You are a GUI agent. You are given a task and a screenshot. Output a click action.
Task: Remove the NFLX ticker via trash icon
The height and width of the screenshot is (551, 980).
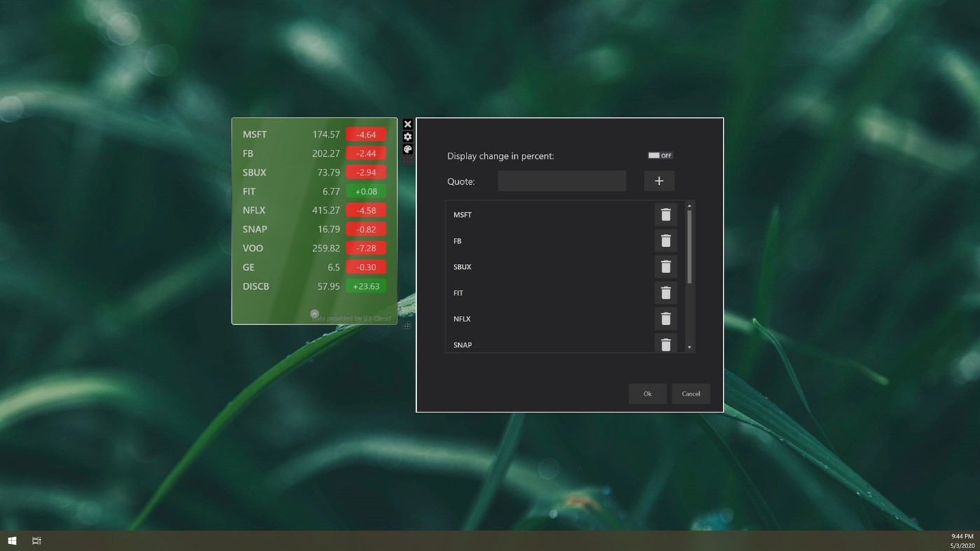pyautogui.click(x=665, y=319)
